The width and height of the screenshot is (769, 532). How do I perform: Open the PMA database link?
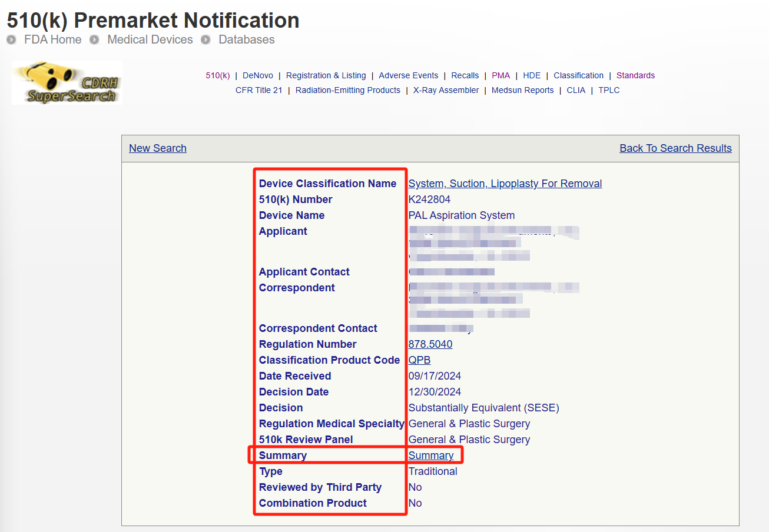point(501,75)
